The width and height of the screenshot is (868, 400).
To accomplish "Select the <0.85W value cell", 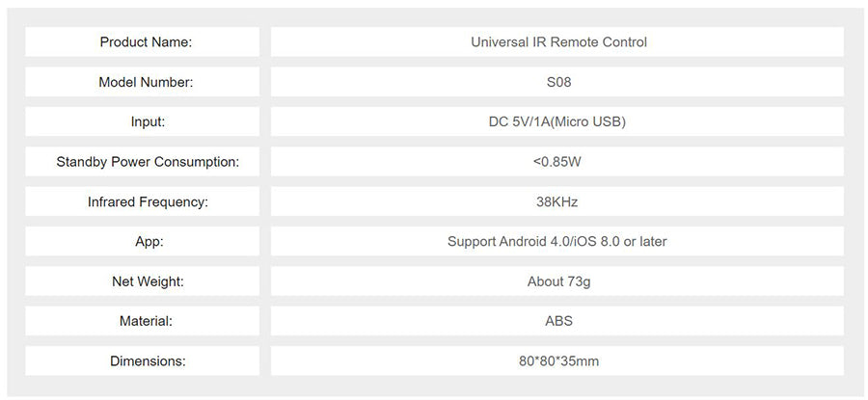I will click(x=557, y=162).
